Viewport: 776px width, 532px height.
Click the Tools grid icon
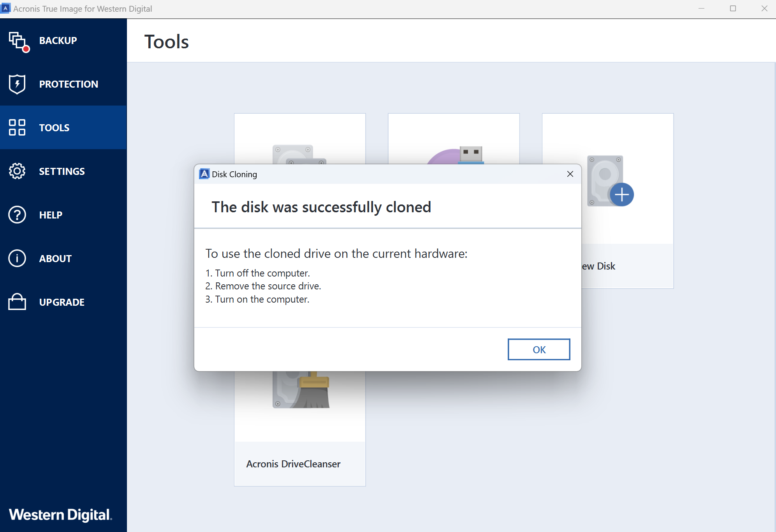(17, 127)
